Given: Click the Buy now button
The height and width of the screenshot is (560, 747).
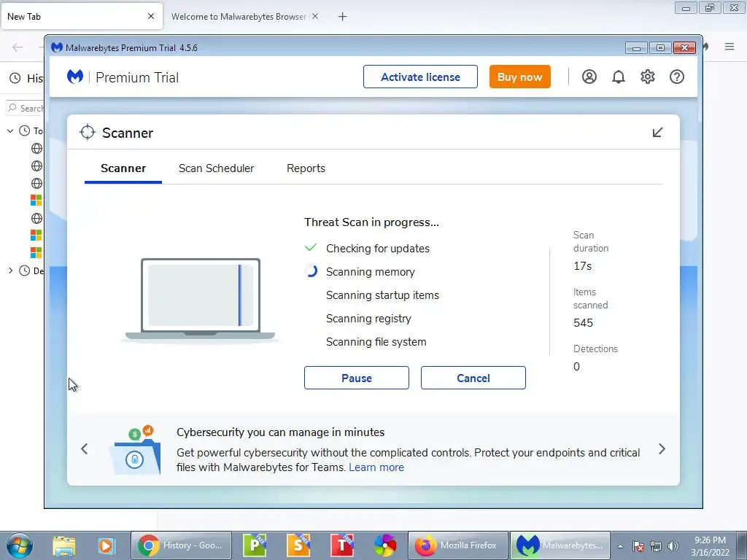Looking at the screenshot, I should pyautogui.click(x=519, y=77).
